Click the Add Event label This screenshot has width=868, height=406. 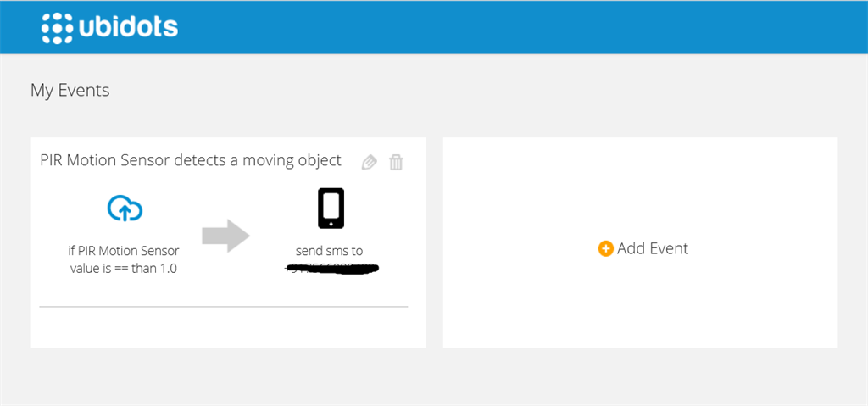652,248
